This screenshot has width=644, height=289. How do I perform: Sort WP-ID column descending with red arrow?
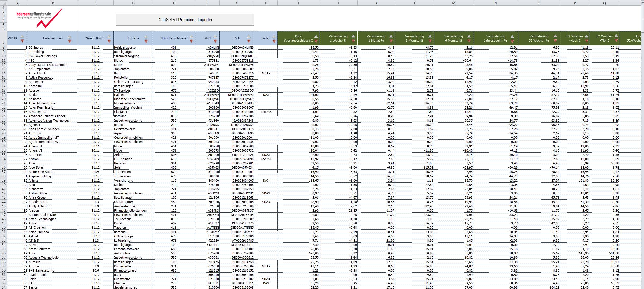point(22,41)
